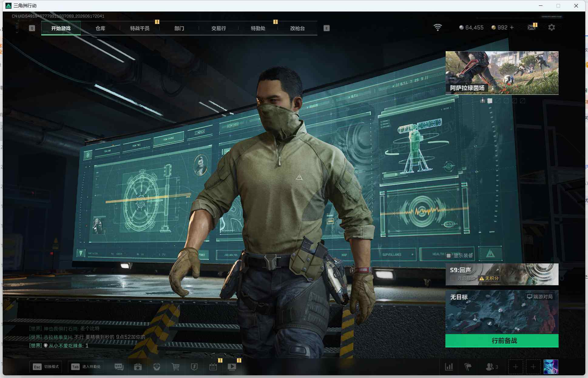
Task: Switch to the 特战干员 tab
Action: (140, 28)
